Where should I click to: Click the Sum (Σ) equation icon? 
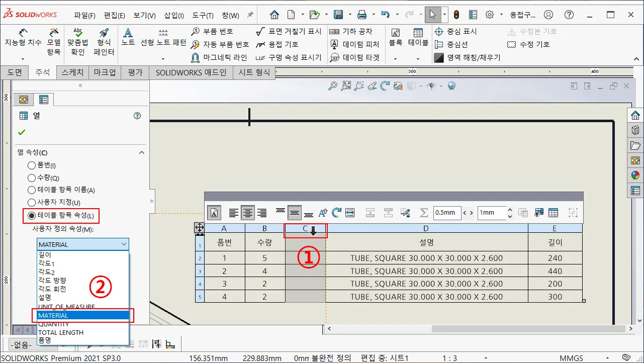[x=424, y=213]
